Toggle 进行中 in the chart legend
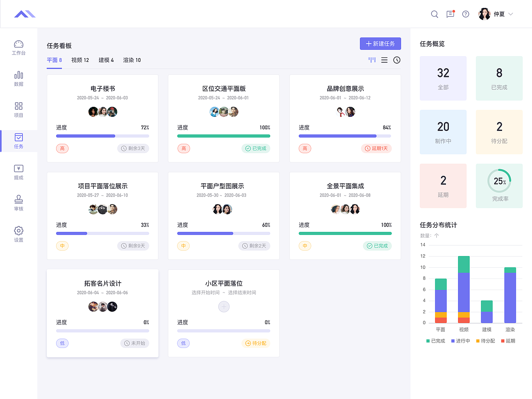The image size is (532, 399). (x=460, y=340)
